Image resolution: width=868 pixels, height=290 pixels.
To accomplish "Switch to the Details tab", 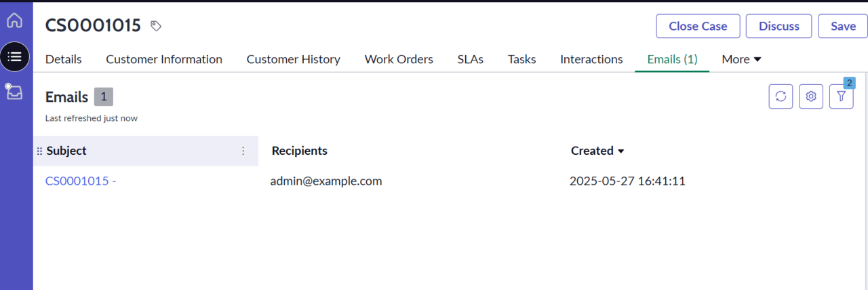I will pos(63,59).
